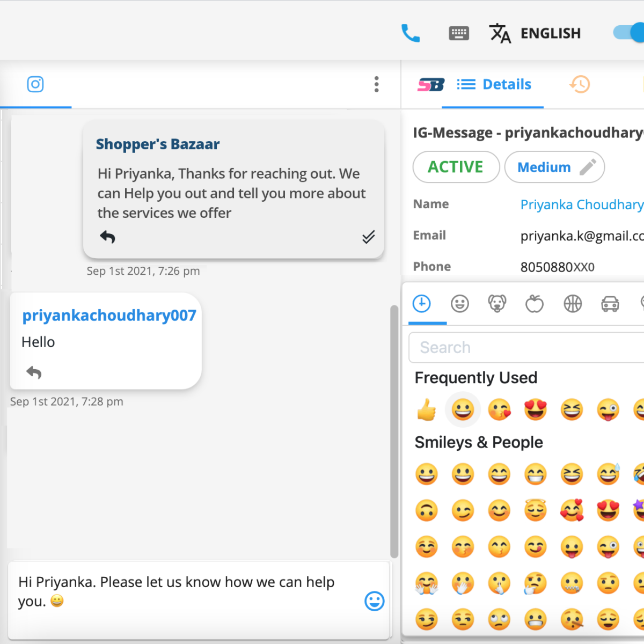Image resolution: width=644 pixels, height=644 pixels.
Task: Start a call with the phone icon
Action: point(411,33)
